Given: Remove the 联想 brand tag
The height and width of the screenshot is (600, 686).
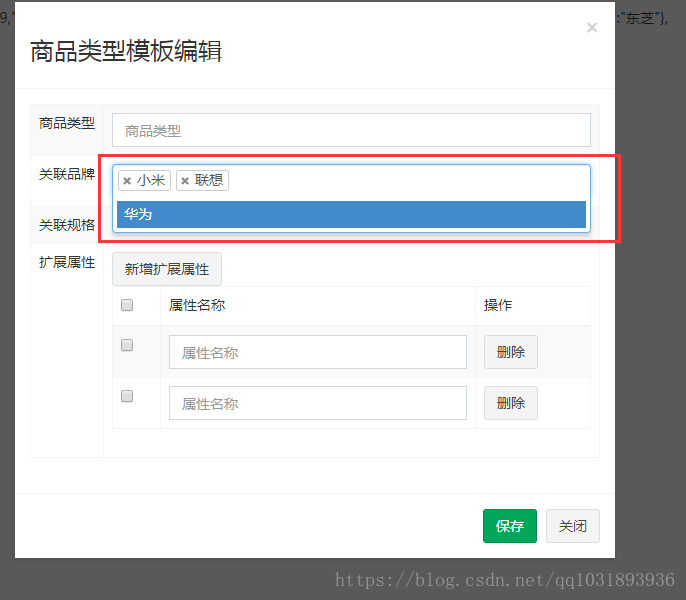Looking at the screenshot, I should click(x=185, y=181).
